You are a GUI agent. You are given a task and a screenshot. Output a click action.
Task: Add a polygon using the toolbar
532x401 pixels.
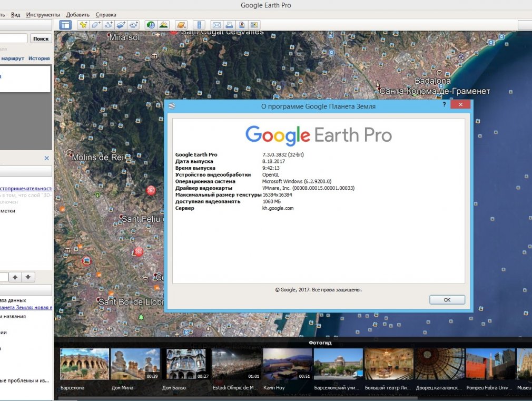click(96, 25)
